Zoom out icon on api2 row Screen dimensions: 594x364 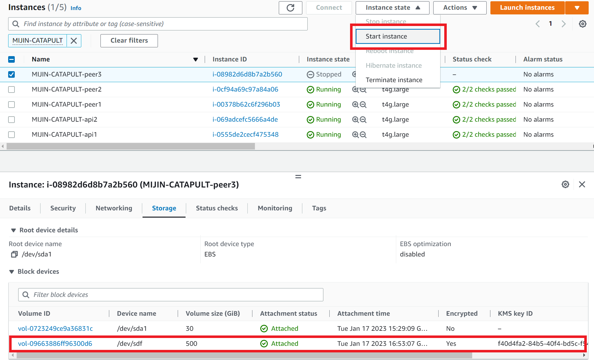pyautogui.click(x=363, y=119)
